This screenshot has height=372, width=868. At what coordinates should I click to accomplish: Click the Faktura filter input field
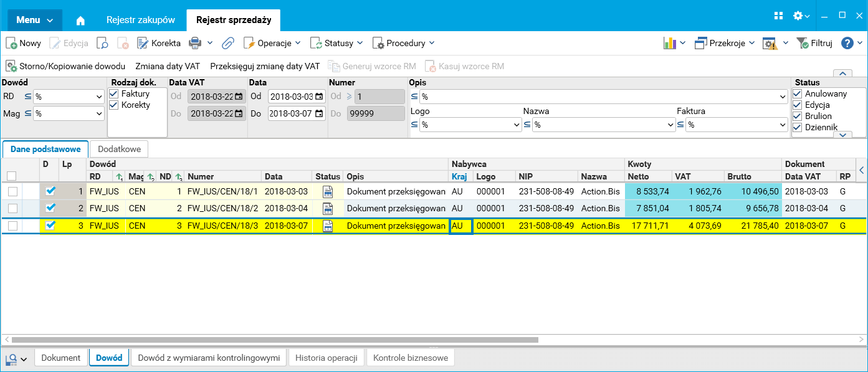pyautogui.click(x=737, y=125)
